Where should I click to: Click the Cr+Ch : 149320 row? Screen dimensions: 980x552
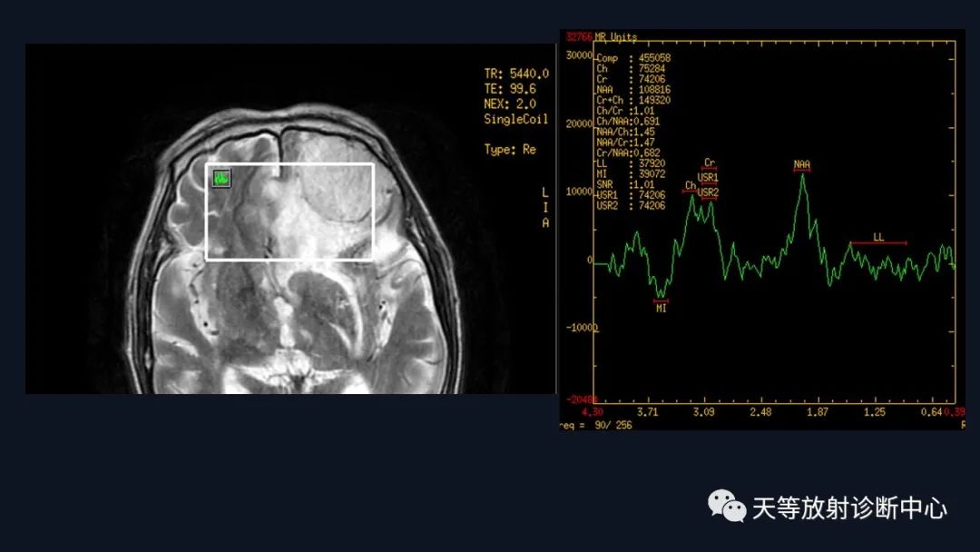coord(633,101)
